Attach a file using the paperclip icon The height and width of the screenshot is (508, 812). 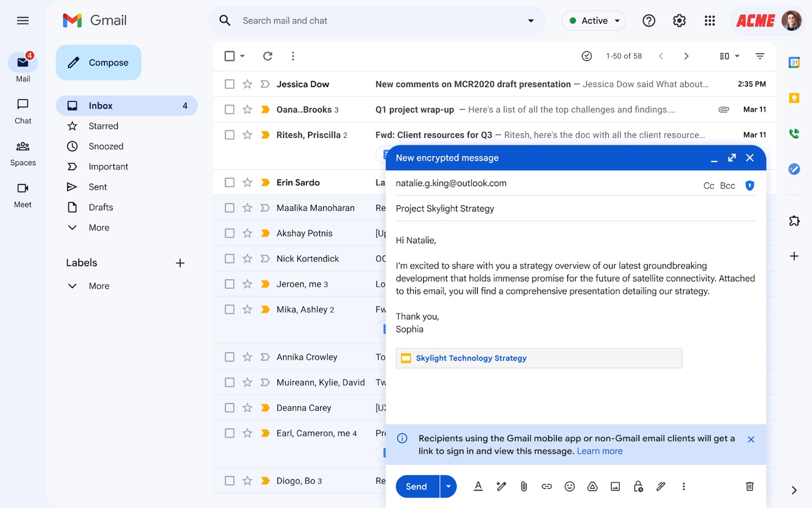pos(523,486)
